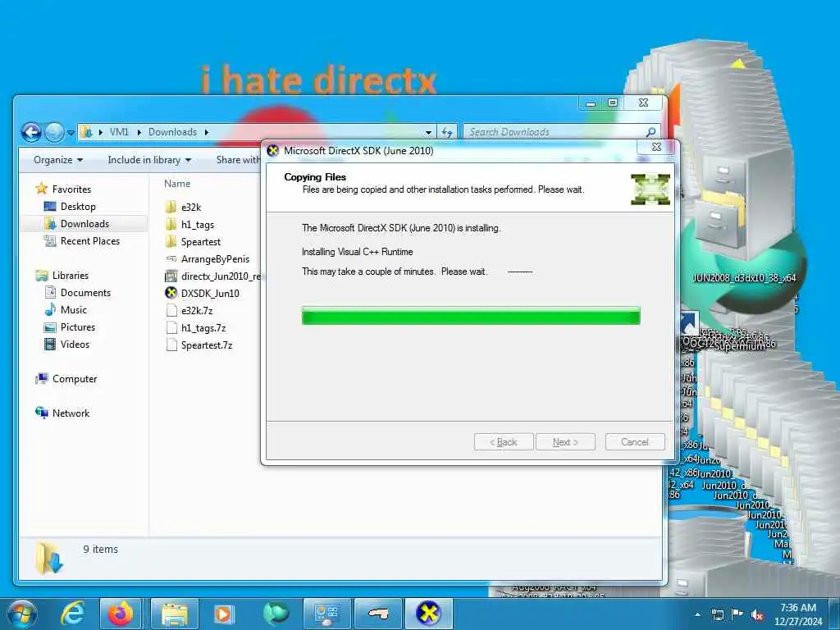Open the Action Center flag icon
The width and height of the screenshot is (840, 630).
(737, 614)
